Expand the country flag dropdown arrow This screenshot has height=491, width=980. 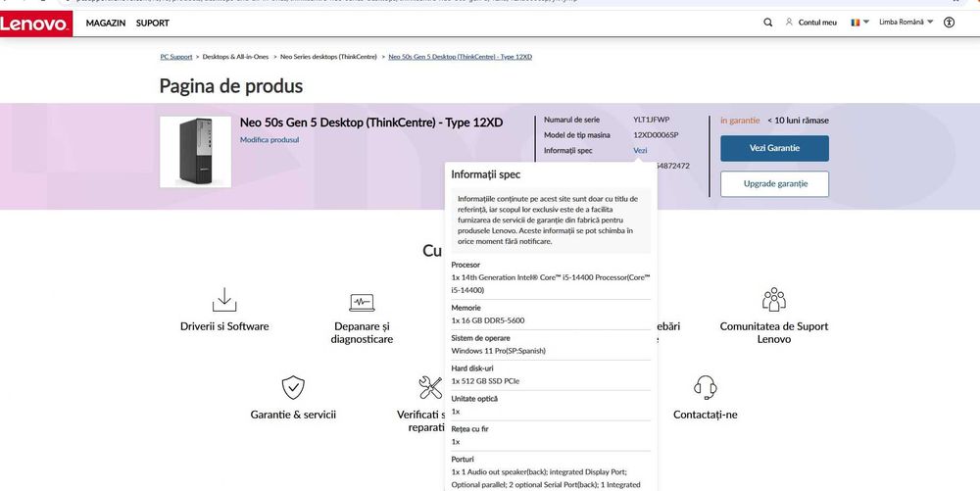coord(865,23)
